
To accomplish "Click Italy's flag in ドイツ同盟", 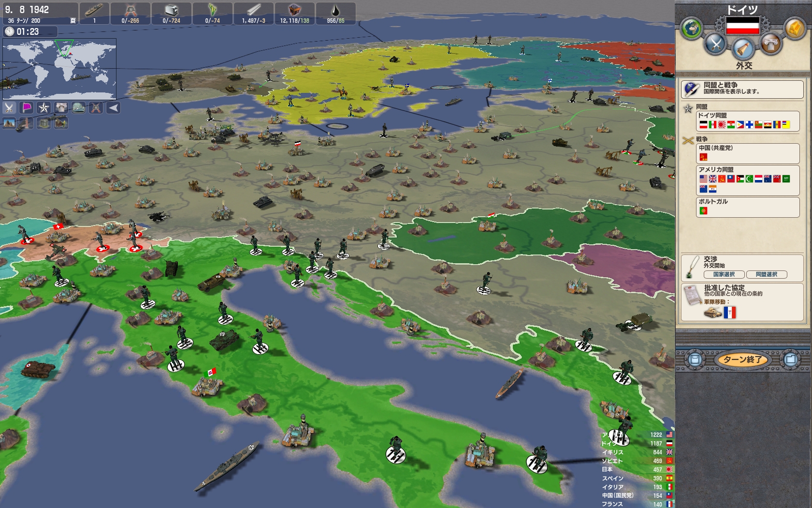I will point(712,125).
